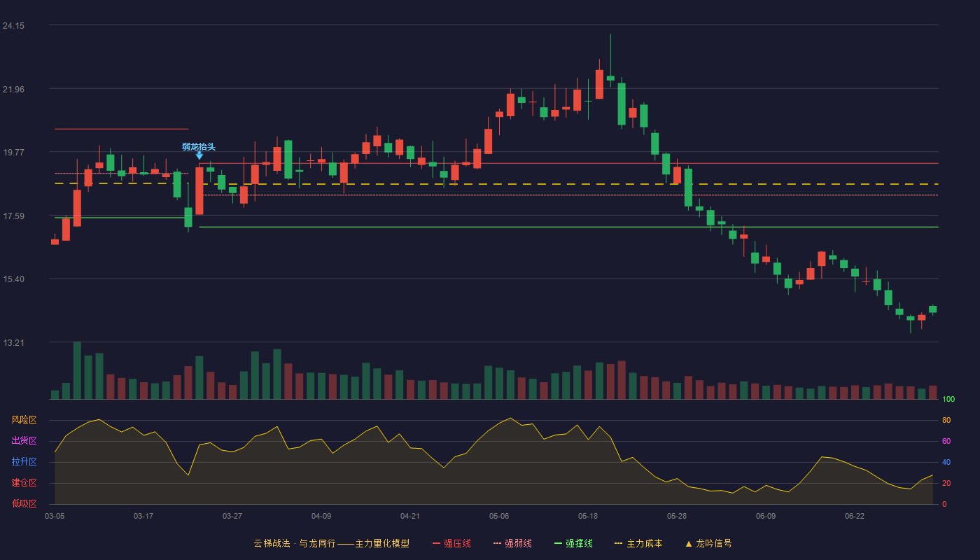Viewport: 980px width, 560px height.
Task: Click the 风险区 zone label
Action: click(x=24, y=420)
